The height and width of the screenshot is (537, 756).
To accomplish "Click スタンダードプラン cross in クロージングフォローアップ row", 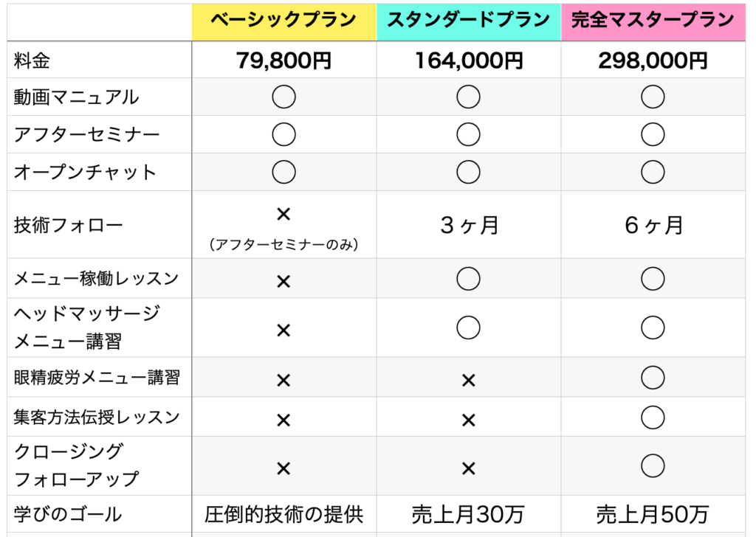I will (x=468, y=468).
